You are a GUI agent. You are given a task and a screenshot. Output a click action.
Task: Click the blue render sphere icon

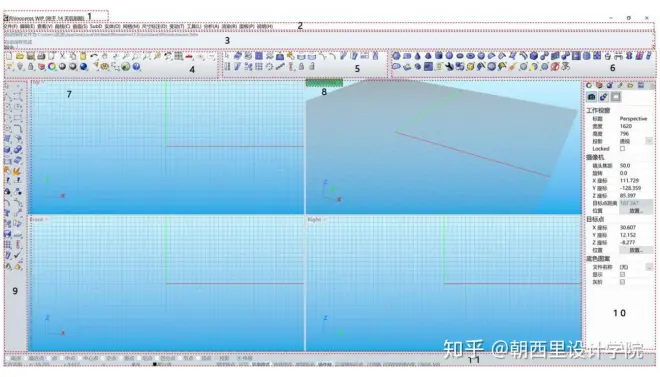(83, 67)
